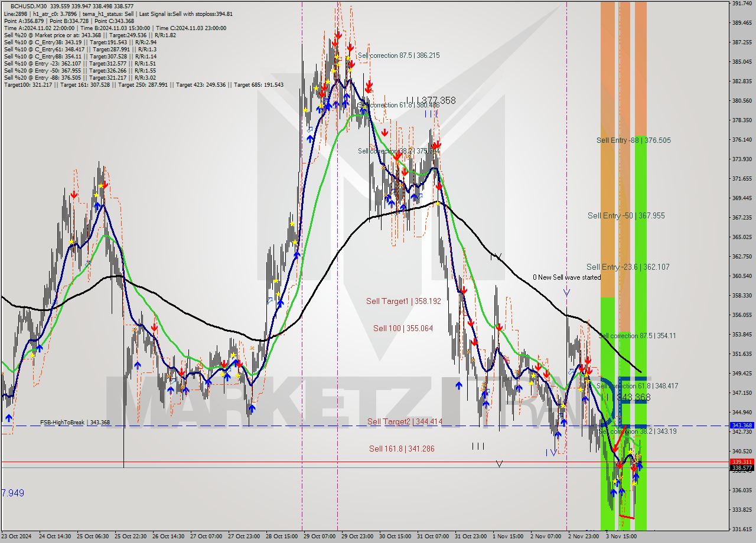Click the 391.740 price axis label

coord(742,4)
